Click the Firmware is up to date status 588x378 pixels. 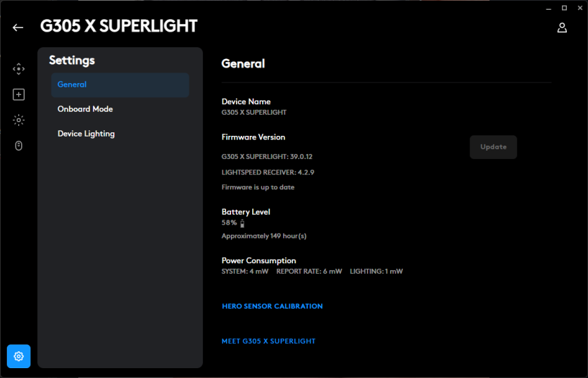pyautogui.click(x=258, y=187)
